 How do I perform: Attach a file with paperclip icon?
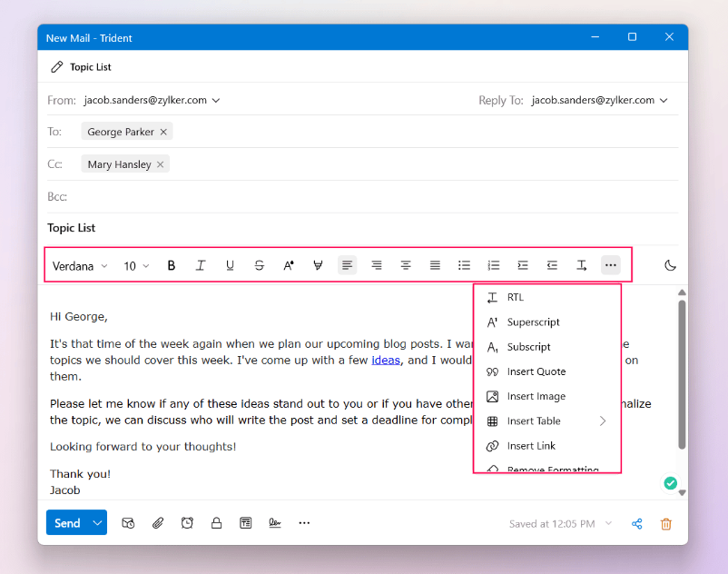(x=158, y=523)
